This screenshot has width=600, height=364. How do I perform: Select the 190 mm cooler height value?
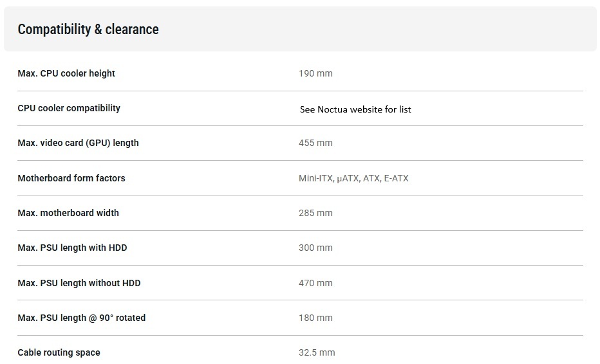tap(315, 73)
